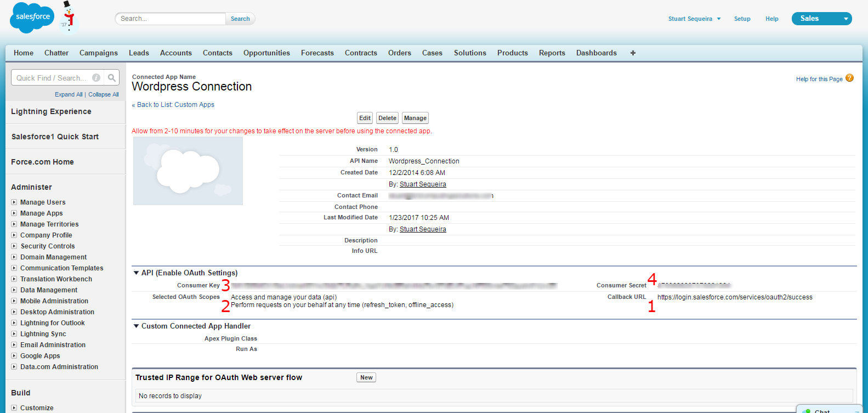Open the Sales app dropdown menu
The height and width of the screenshot is (413, 868).
(x=846, y=19)
